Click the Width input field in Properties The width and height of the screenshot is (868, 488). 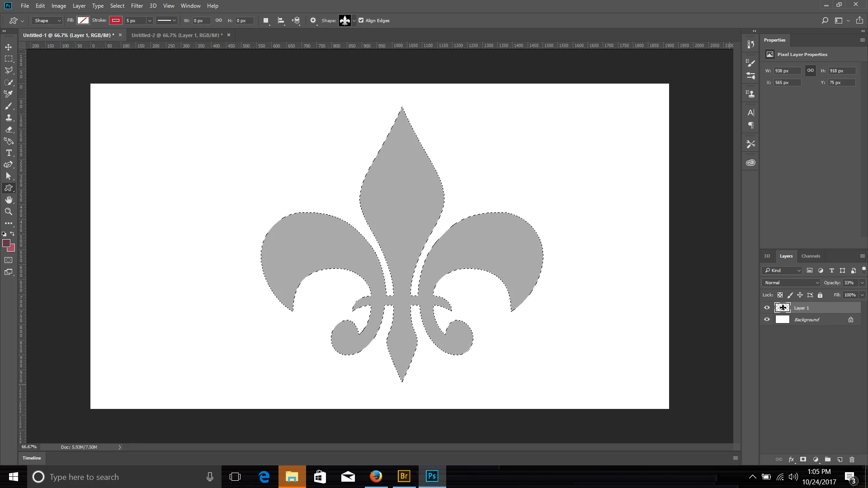[787, 71]
